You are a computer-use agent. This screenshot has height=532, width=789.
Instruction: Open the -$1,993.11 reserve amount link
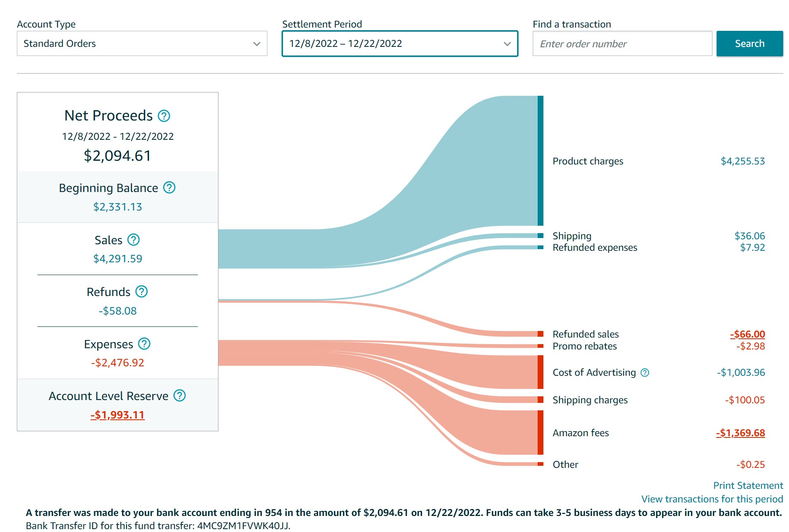(118, 415)
